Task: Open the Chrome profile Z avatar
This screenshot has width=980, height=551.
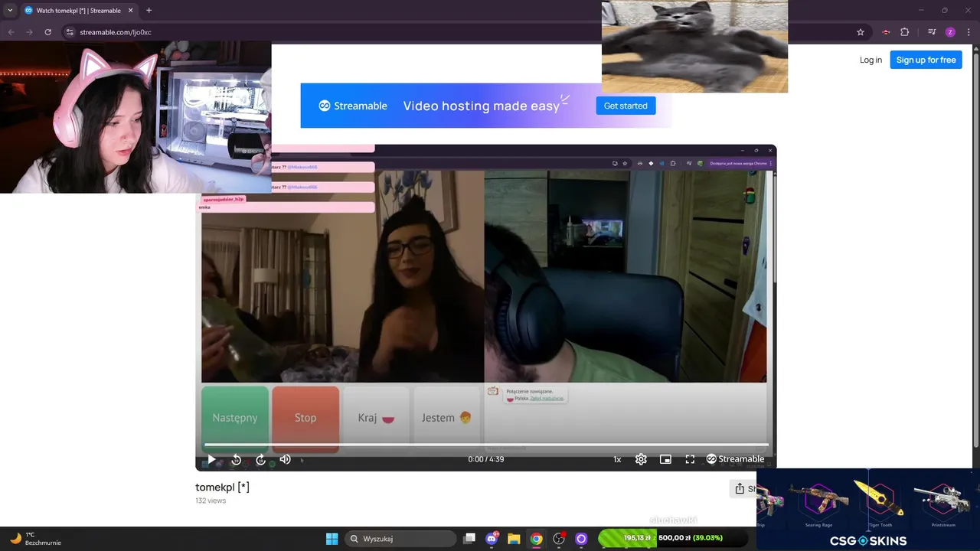Action: tap(950, 32)
